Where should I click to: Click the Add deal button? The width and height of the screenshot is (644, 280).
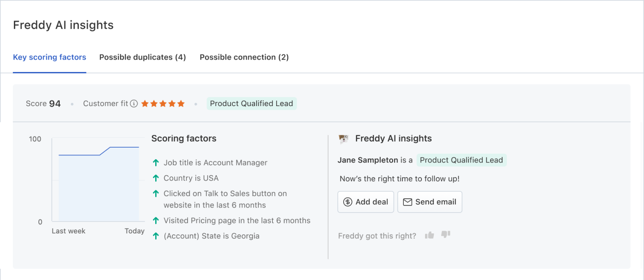point(365,202)
